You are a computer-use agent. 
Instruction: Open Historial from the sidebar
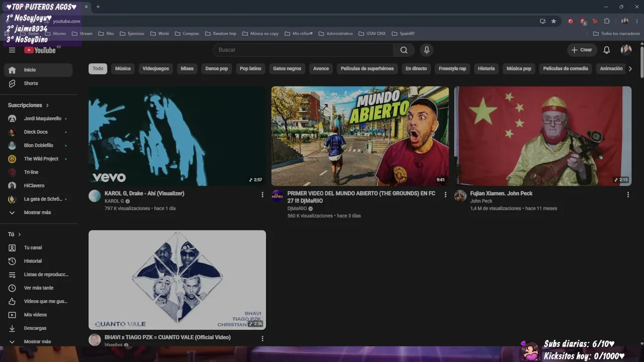click(x=38, y=261)
